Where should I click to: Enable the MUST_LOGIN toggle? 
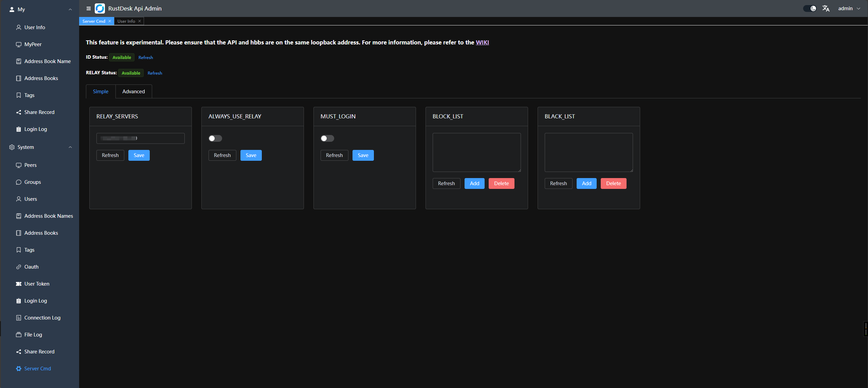(x=327, y=138)
